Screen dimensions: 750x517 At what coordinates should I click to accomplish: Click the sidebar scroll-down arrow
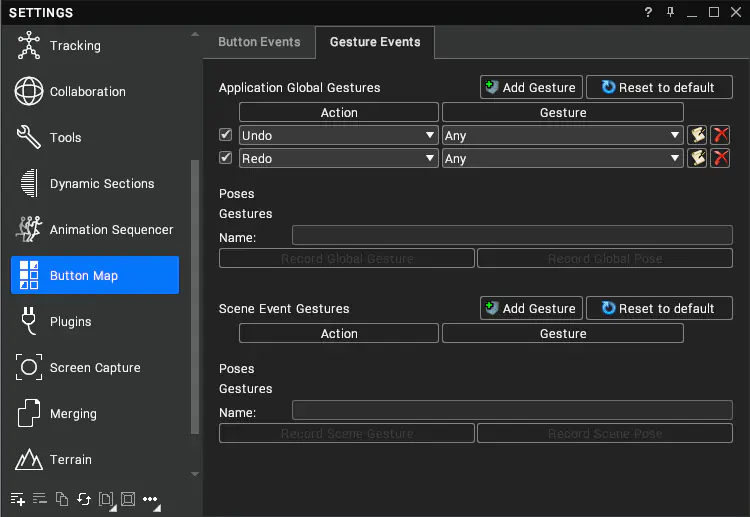pos(195,474)
